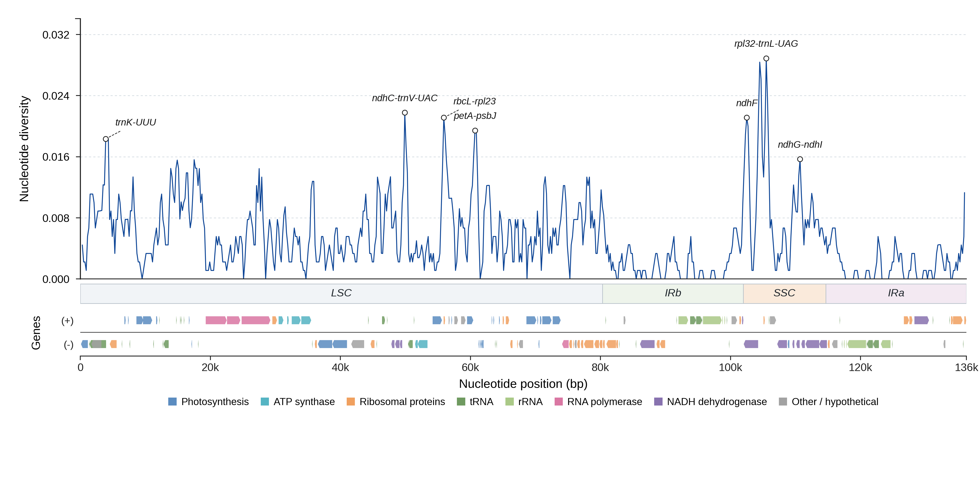
Task: Select the 0.008 y-axis tick label
Action: (x=56, y=218)
